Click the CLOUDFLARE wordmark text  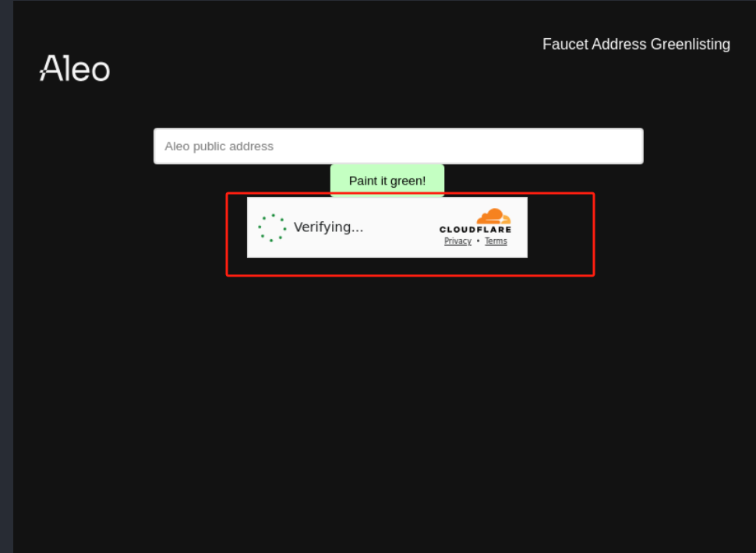(x=475, y=230)
